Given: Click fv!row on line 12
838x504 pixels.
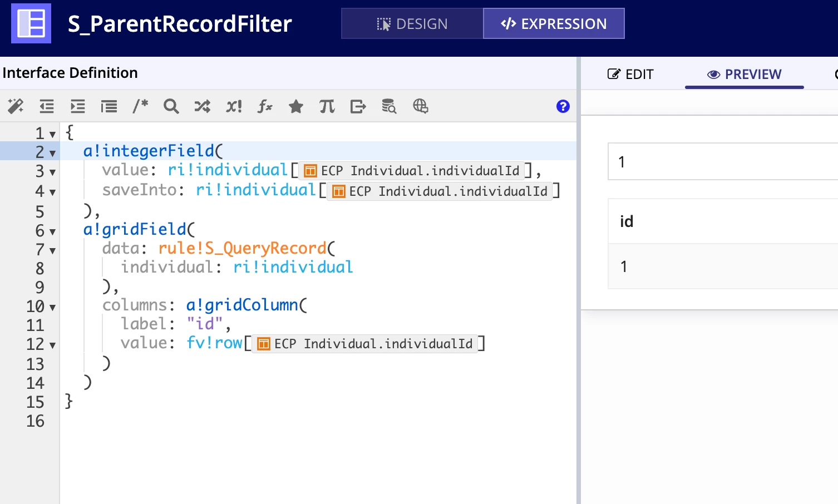Looking at the screenshot, I should (x=214, y=343).
